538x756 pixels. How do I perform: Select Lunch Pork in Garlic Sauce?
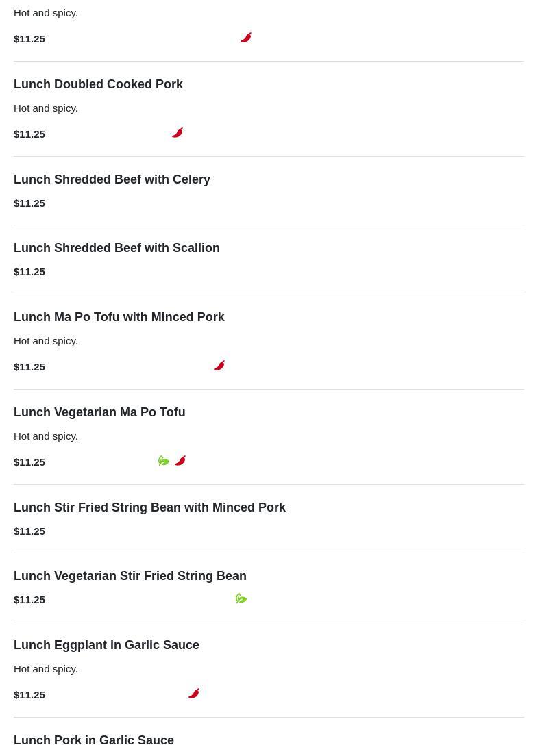94,740
